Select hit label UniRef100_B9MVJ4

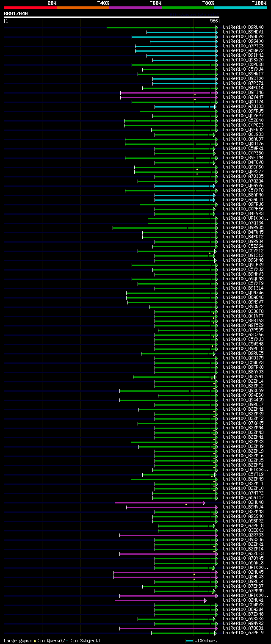tap(243, 507)
